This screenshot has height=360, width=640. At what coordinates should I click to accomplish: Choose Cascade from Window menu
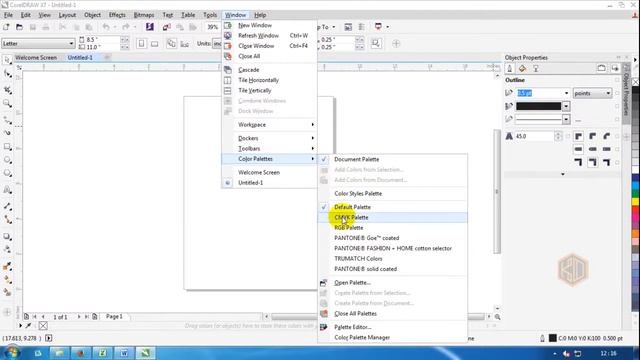(x=269, y=70)
